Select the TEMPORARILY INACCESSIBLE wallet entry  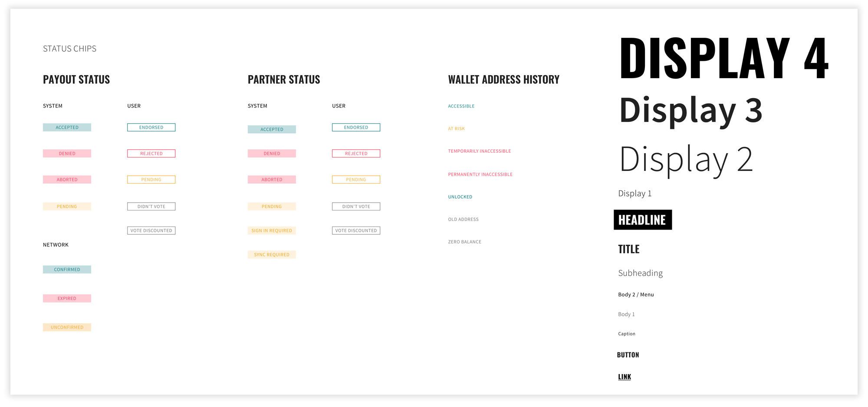click(479, 151)
